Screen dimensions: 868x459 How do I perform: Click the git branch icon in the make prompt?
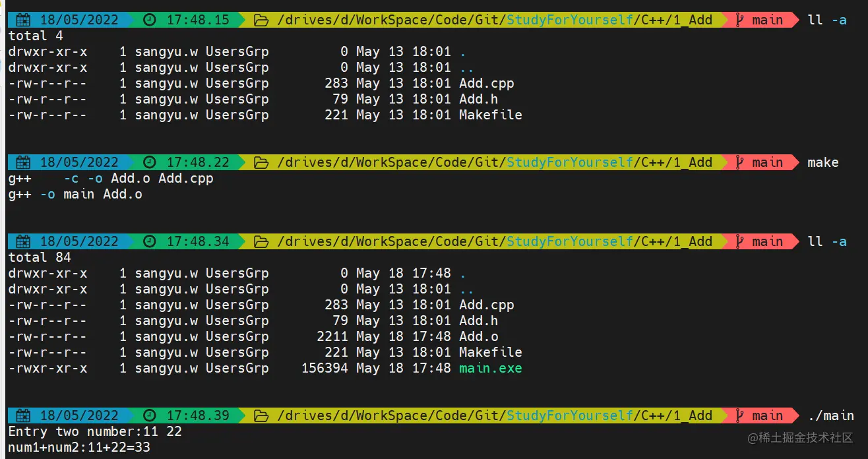pos(740,162)
